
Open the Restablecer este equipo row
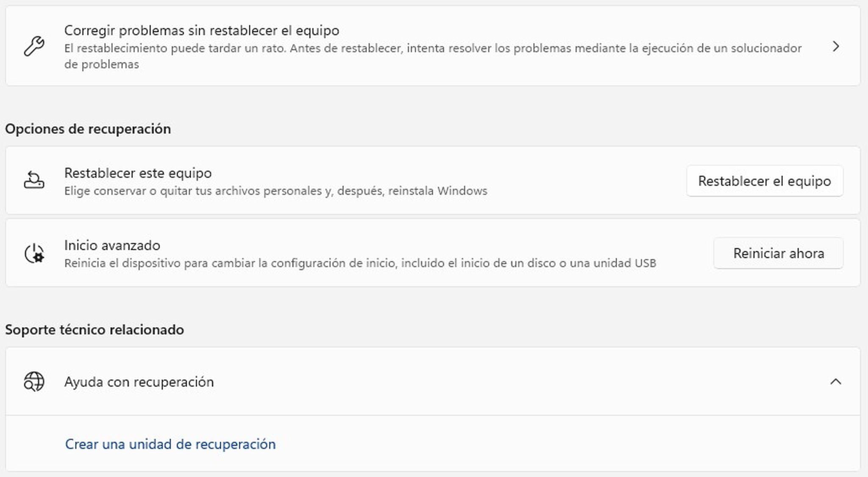[297, 180]
